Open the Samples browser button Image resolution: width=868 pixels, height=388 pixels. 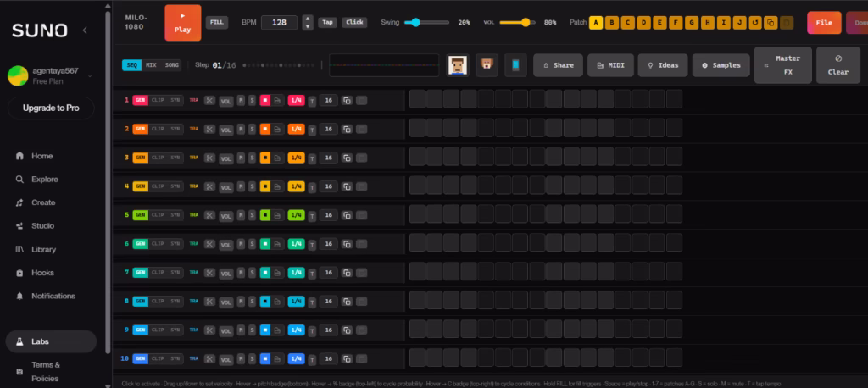pyautogui.click(x=721, y=65)
